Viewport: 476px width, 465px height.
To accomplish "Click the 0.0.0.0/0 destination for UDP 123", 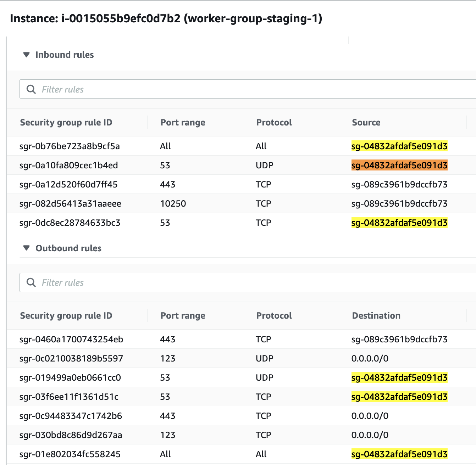I will pyautogui.click(x=370, y=358).
